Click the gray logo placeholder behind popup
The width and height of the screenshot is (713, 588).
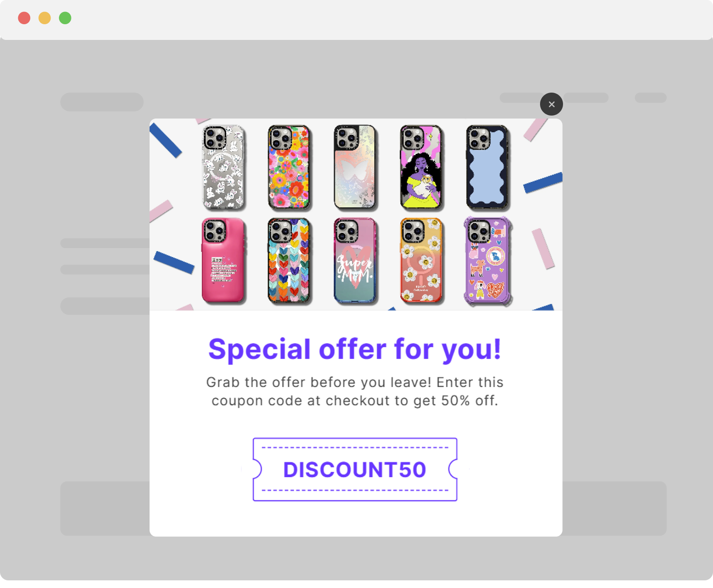coord(102,102)
